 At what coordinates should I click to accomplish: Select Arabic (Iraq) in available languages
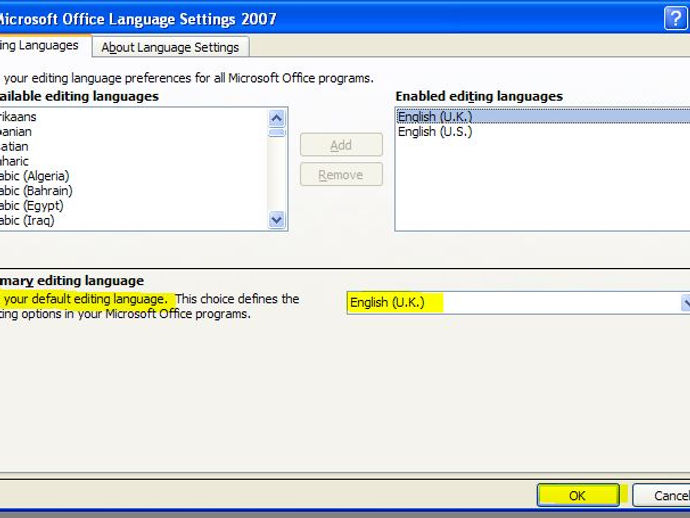click(x=133, y=220)
